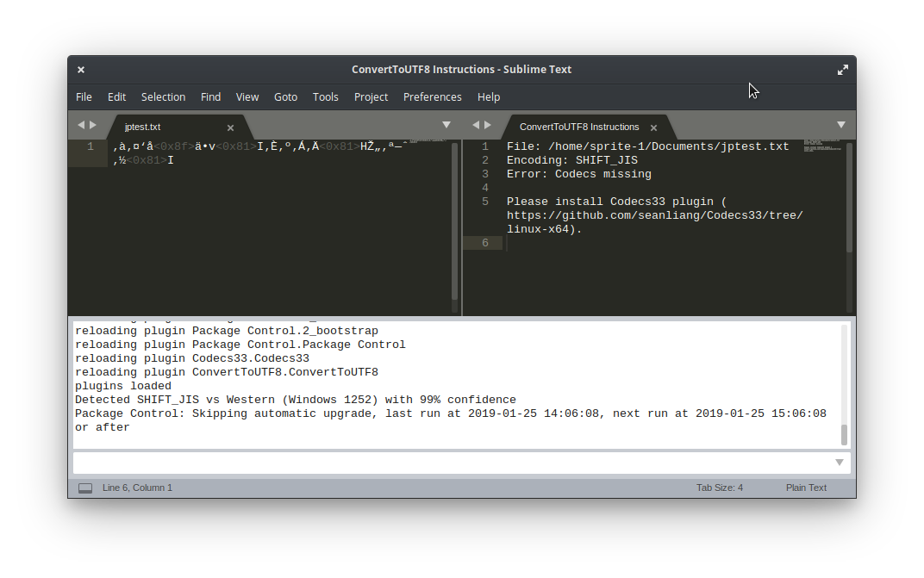Screen dimensions: 924x578
Task: Click the right tab-scroll arrow in the left pane
Action: pos(91,124)
